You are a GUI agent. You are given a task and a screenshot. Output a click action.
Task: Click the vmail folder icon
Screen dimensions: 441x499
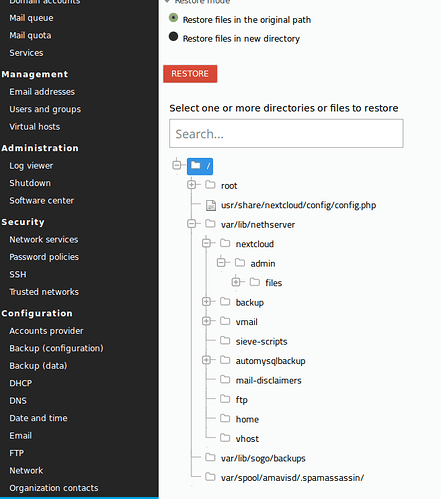225,321
